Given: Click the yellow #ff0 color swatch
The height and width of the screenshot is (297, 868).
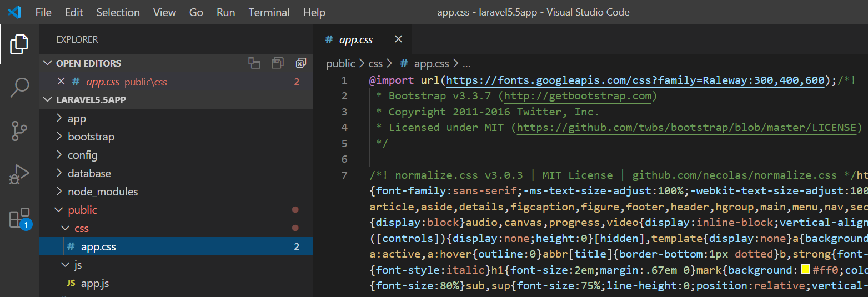Looking at the screenshot, I should coord(806,270).
